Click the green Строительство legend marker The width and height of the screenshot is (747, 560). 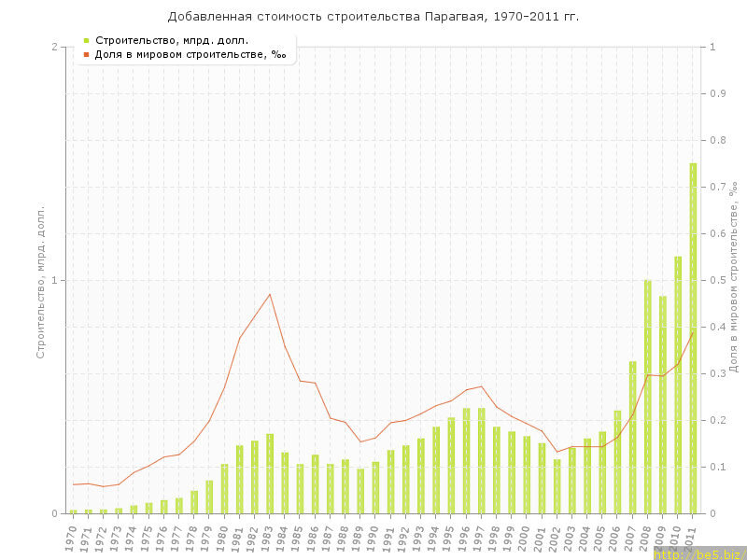(x=86, y=40)
